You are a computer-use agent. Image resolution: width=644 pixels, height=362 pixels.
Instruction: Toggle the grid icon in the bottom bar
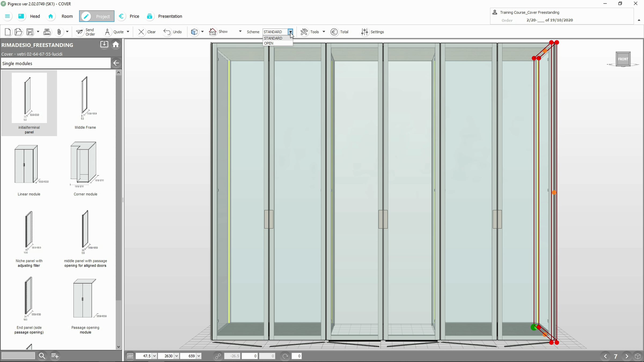pyautogui.click(x=130, y=356)
